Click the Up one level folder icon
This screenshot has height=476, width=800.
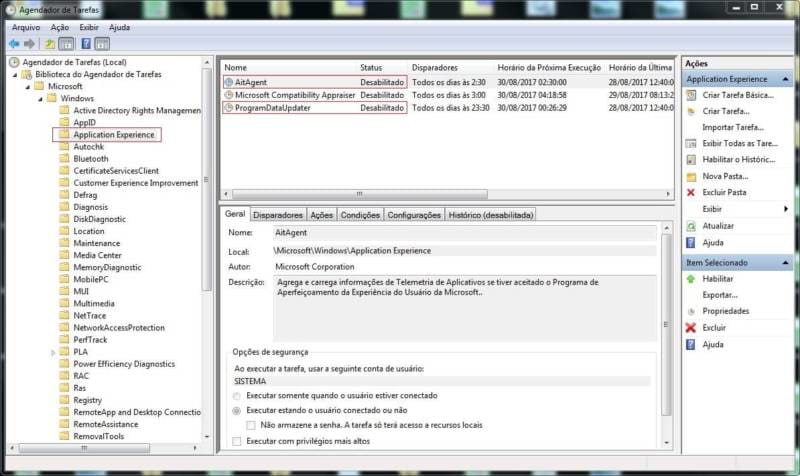(x=50, y=44)
